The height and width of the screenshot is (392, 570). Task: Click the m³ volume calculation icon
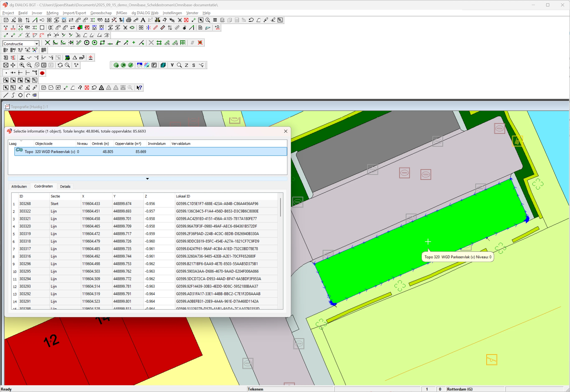[82, 58]
